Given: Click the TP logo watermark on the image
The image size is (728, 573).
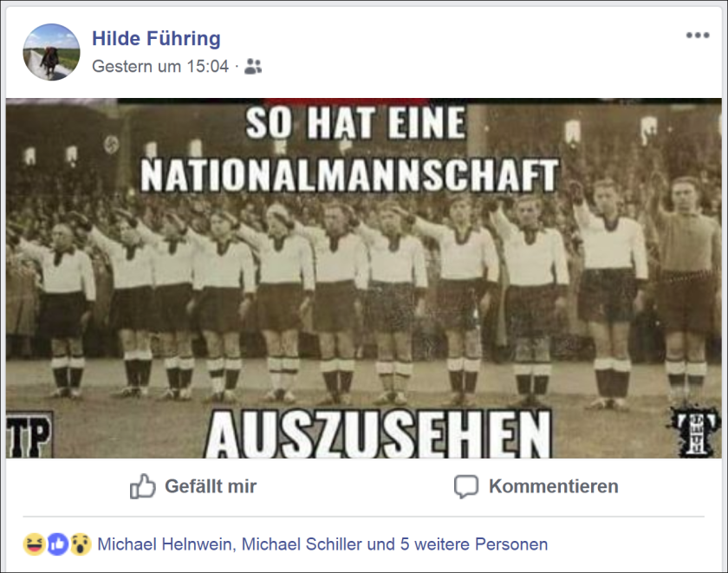Looking at the screenshot, I should [x=29, y=435].
